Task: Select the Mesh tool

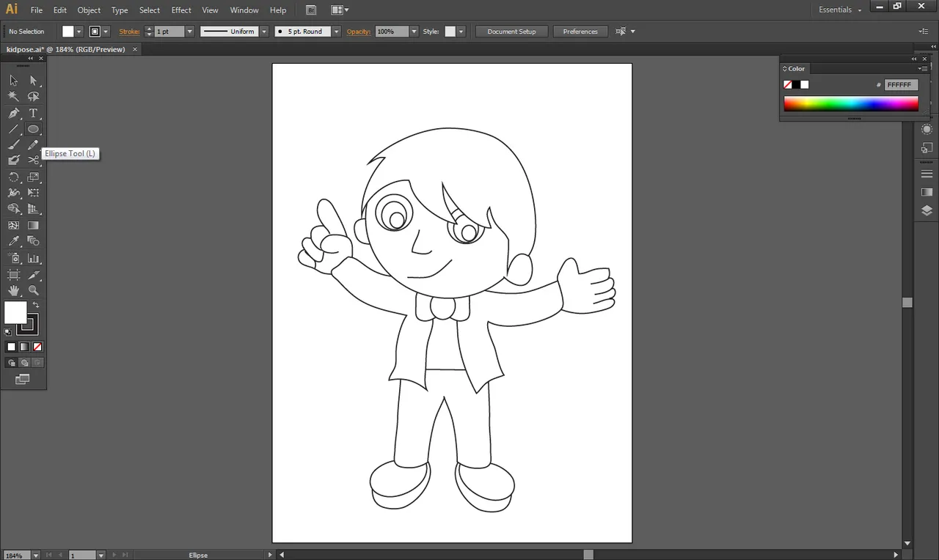Action: (x=13, y=226)
